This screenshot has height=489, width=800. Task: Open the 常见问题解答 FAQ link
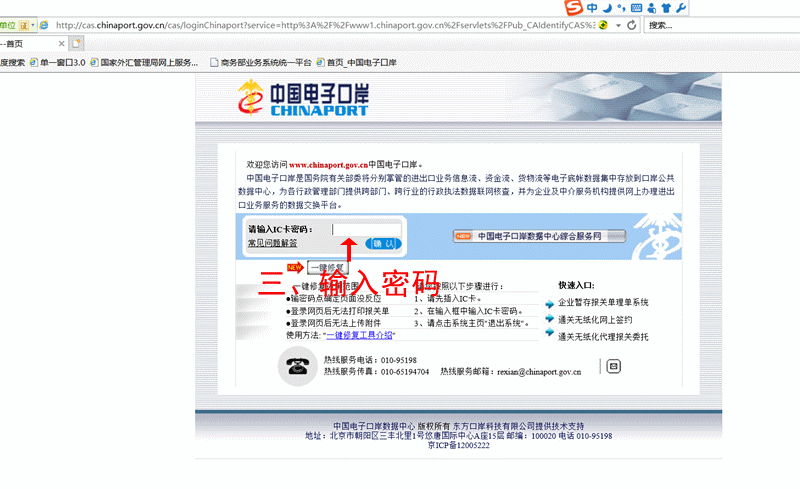pyautogui.click(x=272, y=243)
